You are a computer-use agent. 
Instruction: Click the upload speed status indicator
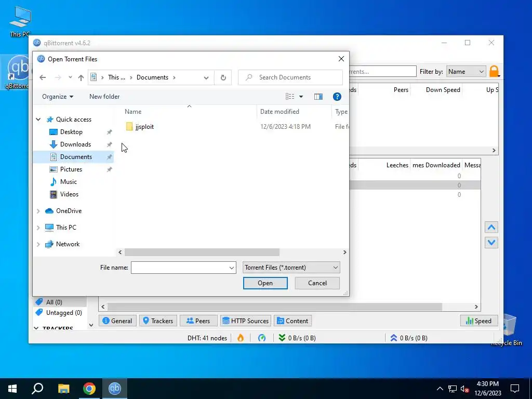point(409,338)
